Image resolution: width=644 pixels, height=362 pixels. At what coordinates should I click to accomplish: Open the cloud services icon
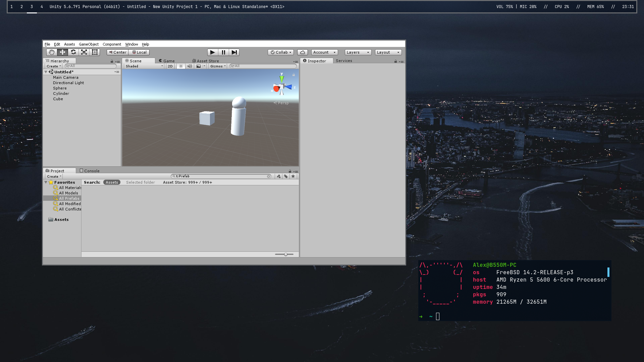[x=302, y=52]
